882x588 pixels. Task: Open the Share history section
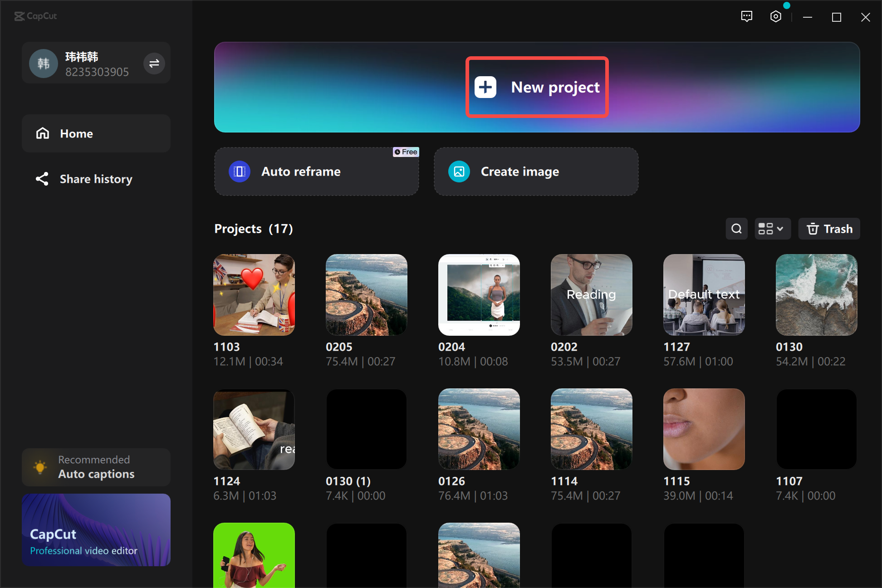click(96, 179)
